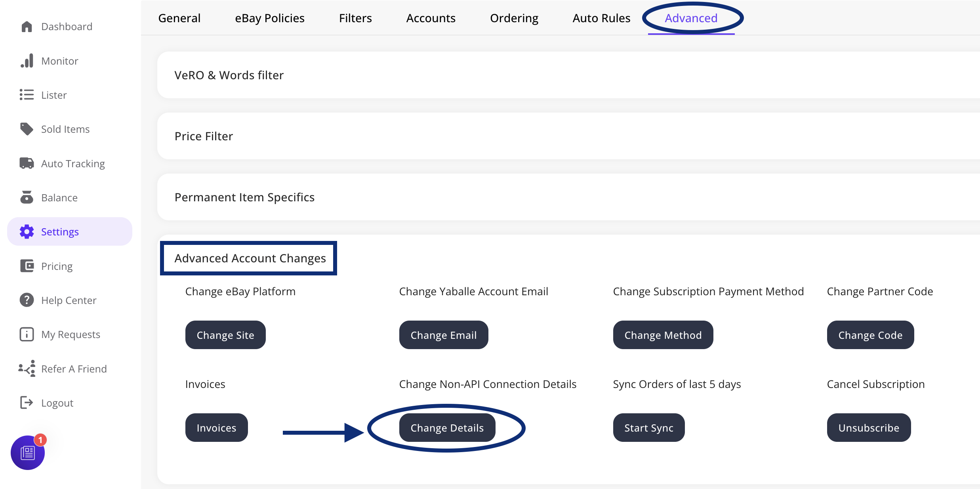Click the Refer A Friend icon
The width and height of the screenshot is (980, 489).
[27, 369]
